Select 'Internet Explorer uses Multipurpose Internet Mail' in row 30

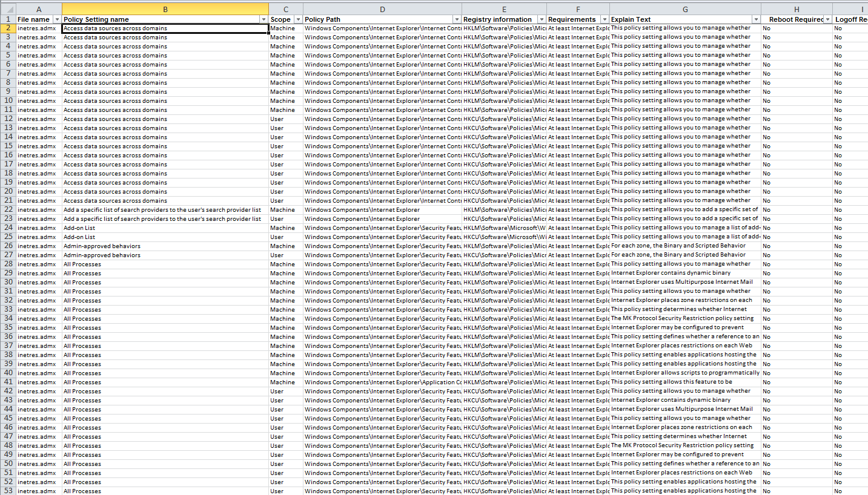point(685,283)
